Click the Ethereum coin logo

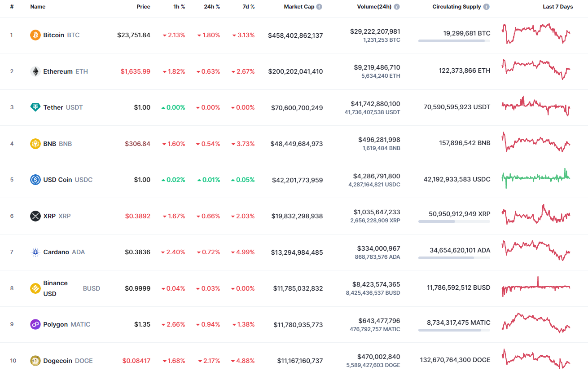tap(35, 71)
